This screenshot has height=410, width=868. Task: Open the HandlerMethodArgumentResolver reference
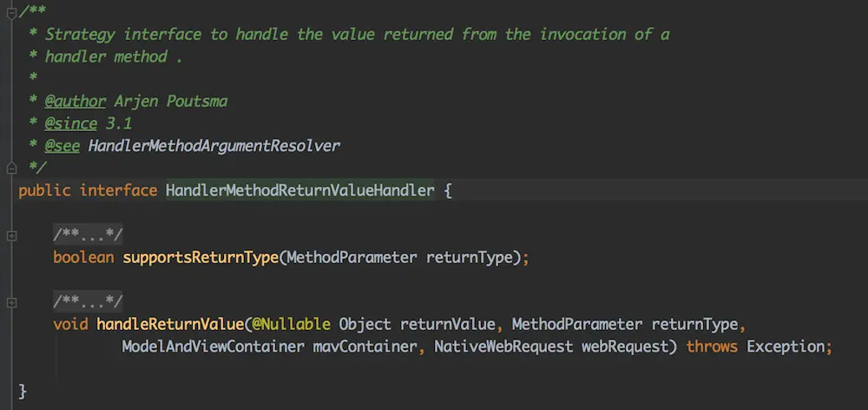pyautogui.click(x=214, y=146)
